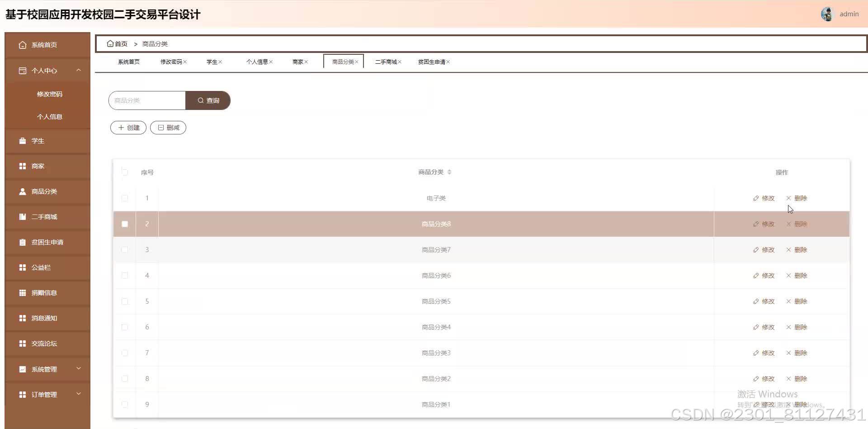Click the home icon in breadcrumb

(110, 44)
